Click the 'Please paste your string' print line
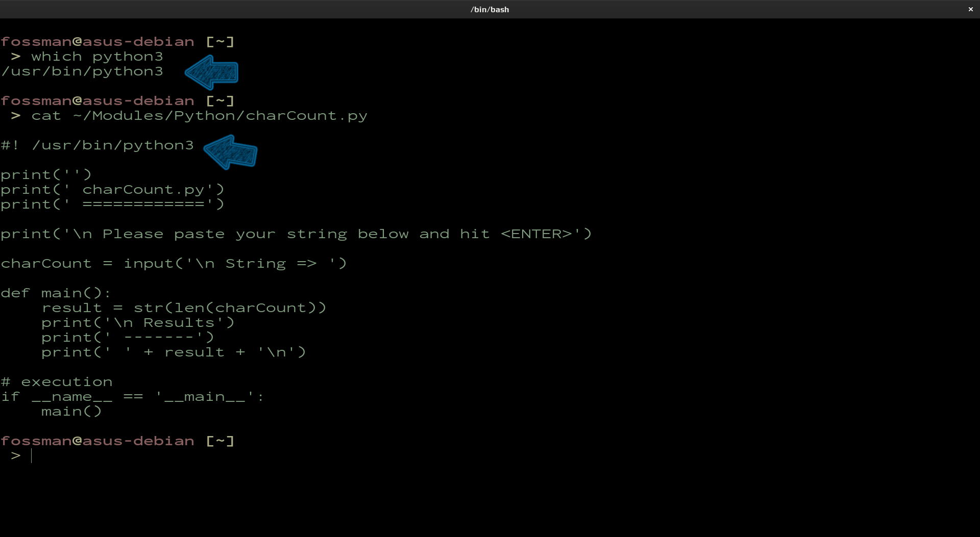This screenshot has height=537, width=980. click(x=296, y=234)
